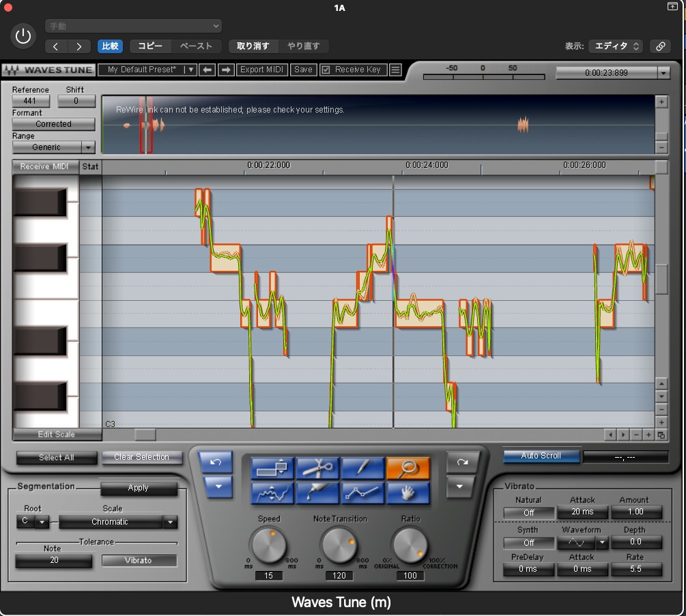The height and width of the screenshot is (616, 686).
Task: Go to previous plugin setting chevron
Action: point(56,46)
